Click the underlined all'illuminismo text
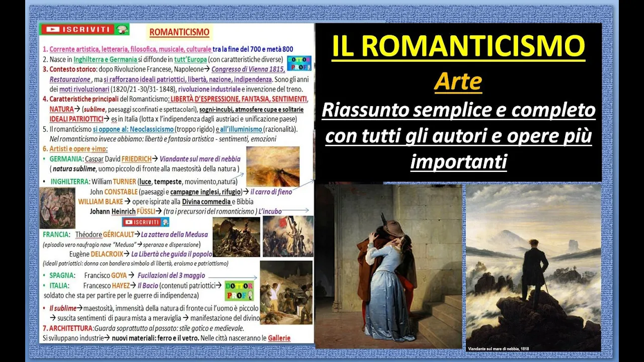644x362 pixels. tap(242, 129)
